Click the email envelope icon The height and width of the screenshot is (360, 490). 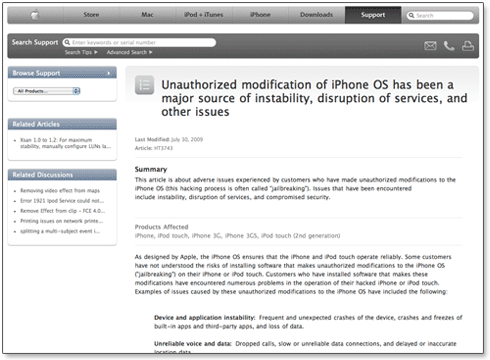pos(430,46)
